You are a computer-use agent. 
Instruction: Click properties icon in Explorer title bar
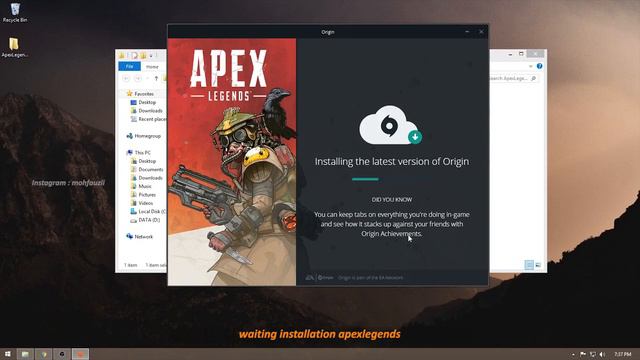coord(134,55)
